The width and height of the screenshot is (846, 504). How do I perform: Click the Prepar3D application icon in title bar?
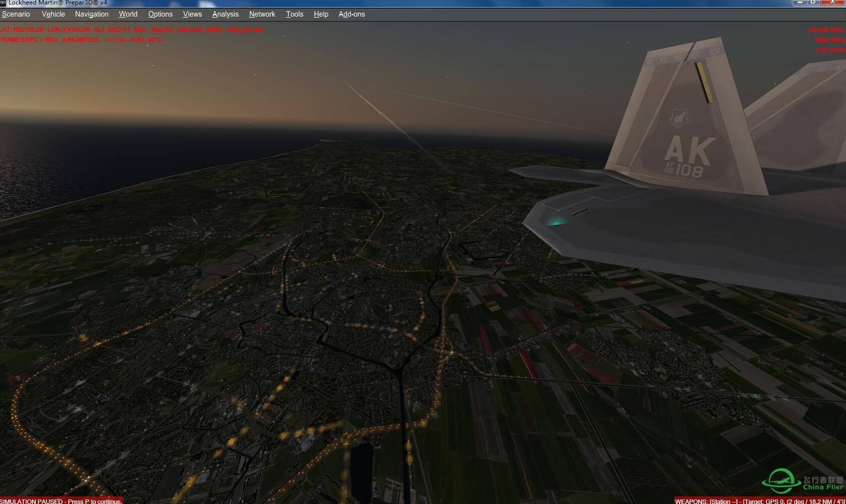[4, 3]
